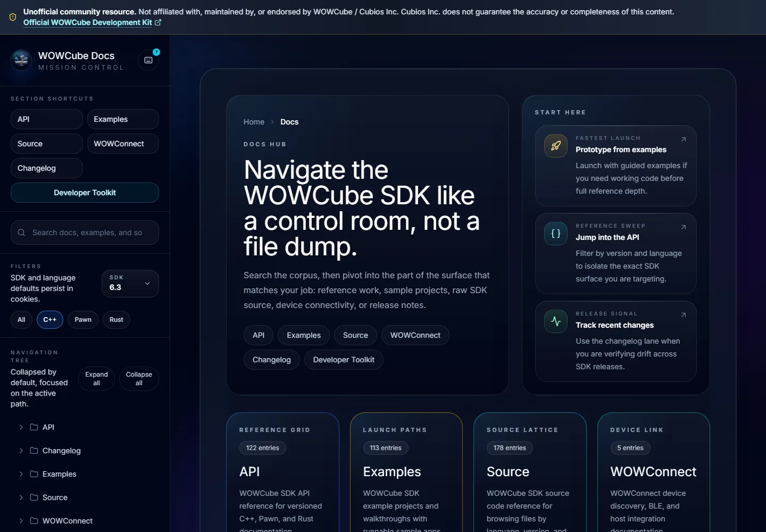Open the Source section shortcut in sidebar
Screen dimensions: 766x532
47,144
